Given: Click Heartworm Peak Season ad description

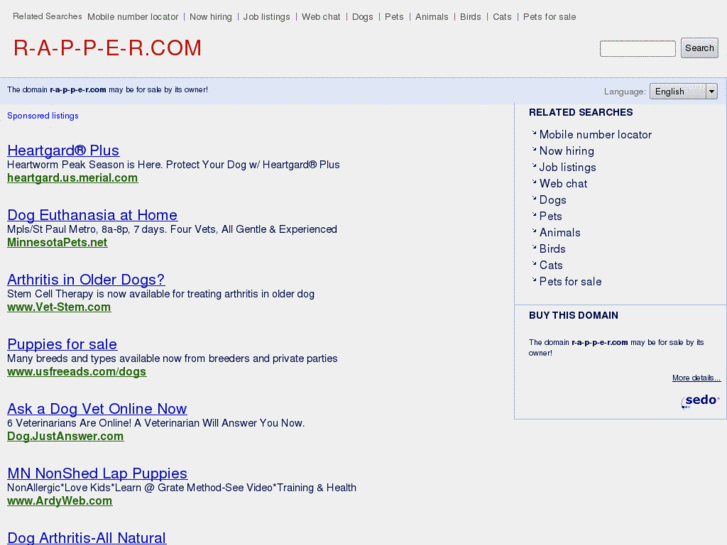Looking at the screenshot, I should [x=173, y=165].
